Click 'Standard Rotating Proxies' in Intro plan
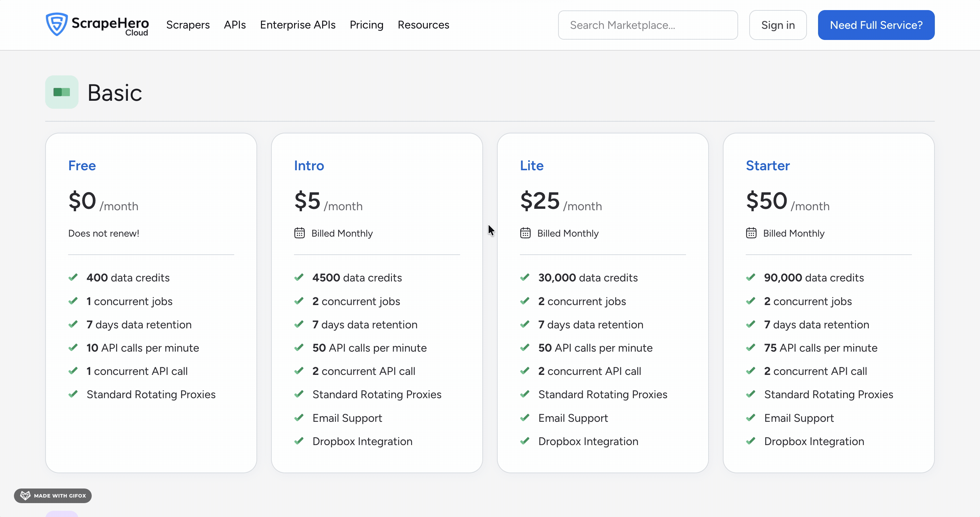980x517 pixels. tap(377, 394)
